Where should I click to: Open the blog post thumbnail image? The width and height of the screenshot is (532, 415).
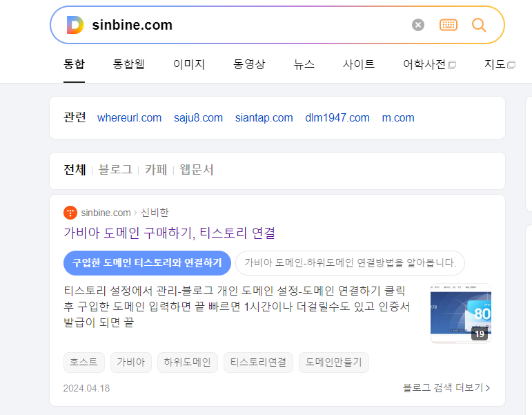[461, 313]
